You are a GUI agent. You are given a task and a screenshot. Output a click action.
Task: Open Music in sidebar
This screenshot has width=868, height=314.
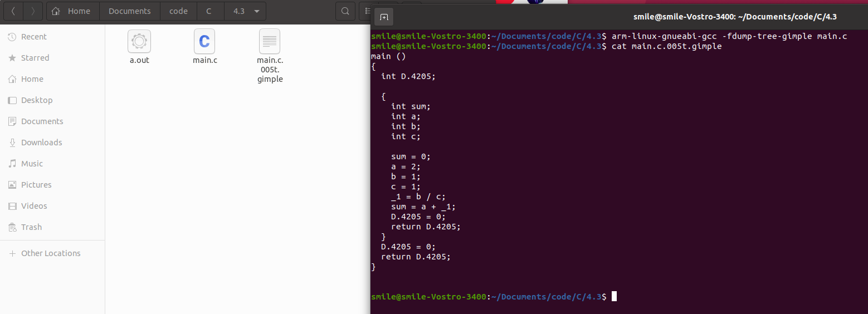click(x=52, y=164)
